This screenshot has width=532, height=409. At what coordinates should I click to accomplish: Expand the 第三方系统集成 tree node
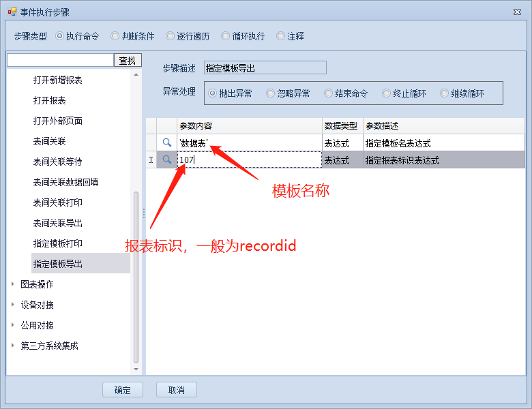(13, 346)
